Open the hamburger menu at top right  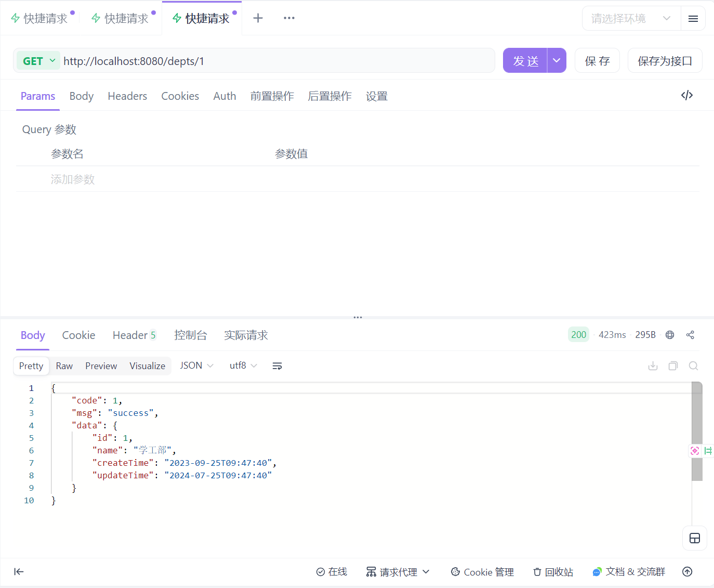[693, 19]
